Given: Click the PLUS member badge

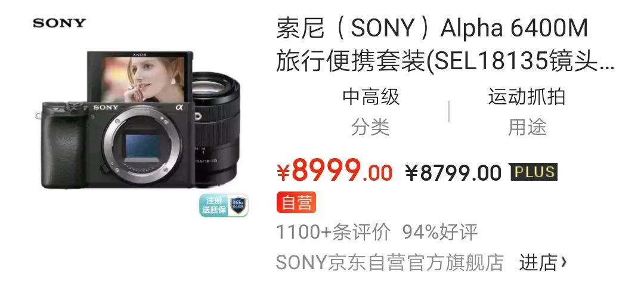Looking at the screenshot, I should click(x=533, y=172).
